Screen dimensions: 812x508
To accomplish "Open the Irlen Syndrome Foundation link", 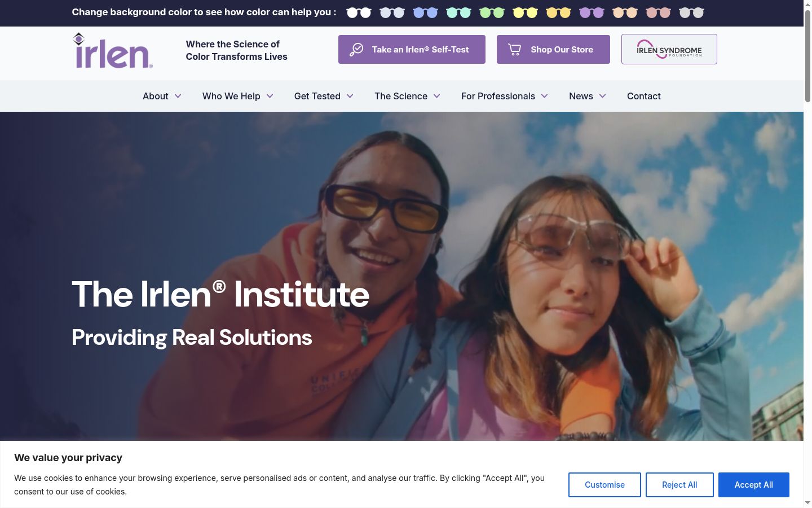I will pyautogui.click(x=669, y=49).
